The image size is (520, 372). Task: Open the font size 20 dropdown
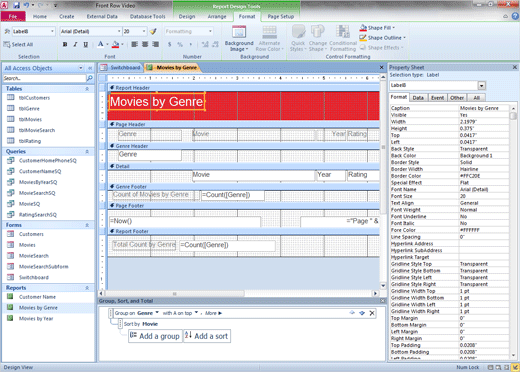pos(144,31)
